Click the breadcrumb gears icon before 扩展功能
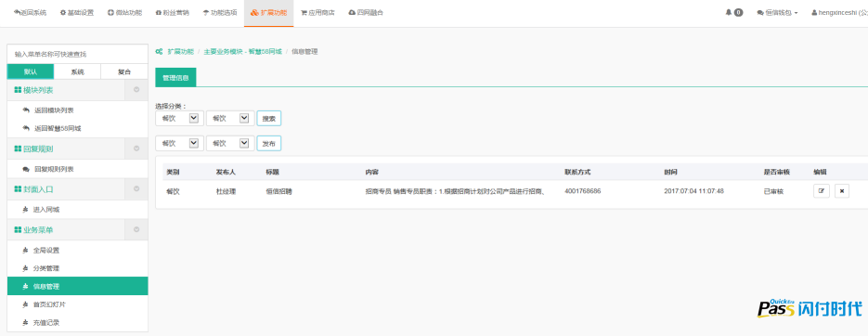This screenshot has height=336, width=868. [159, 51]
